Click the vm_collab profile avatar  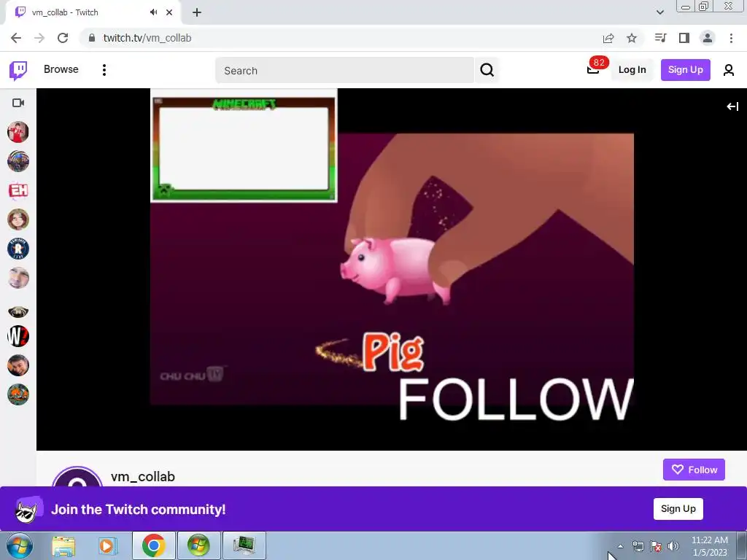[x=77, y=477]
